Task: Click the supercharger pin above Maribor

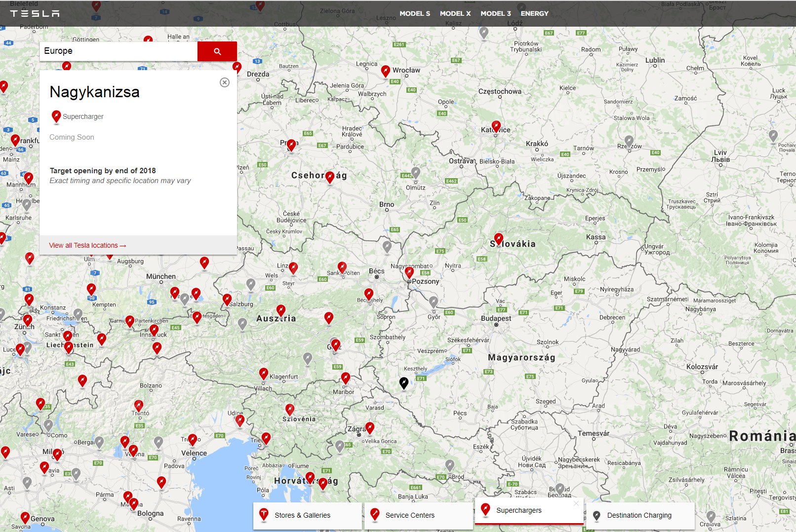Action: click(346, 378)
